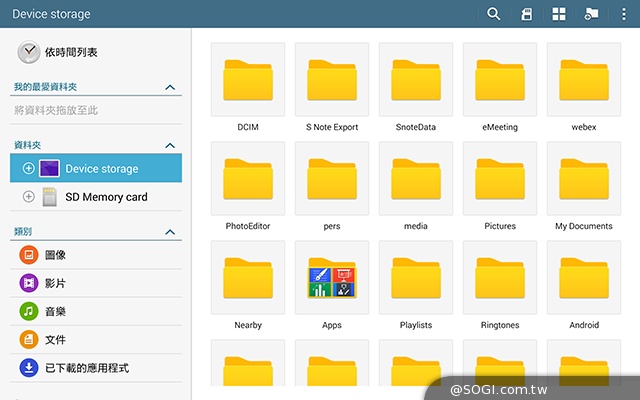This screenshot has height=400, width=640.
Task: Open the DCIM folder
Action: pyautogui.click(x=248, y=87)
